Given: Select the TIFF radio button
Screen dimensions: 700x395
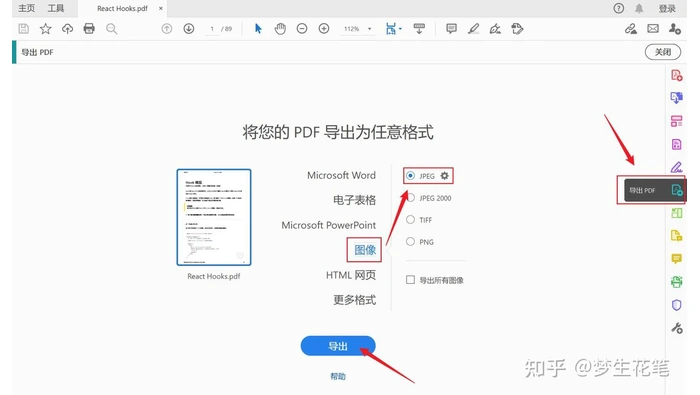Looking at the screenshot, I should (410, 220).
